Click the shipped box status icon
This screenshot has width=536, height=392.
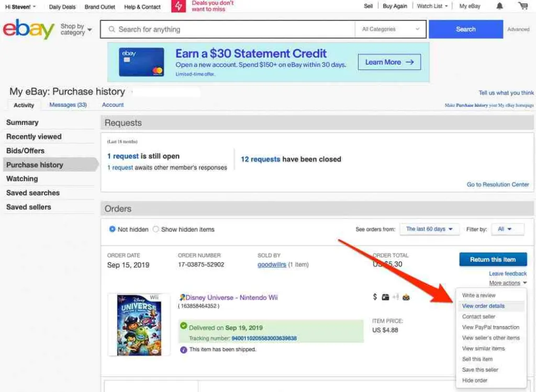click(x=385, y=297)
